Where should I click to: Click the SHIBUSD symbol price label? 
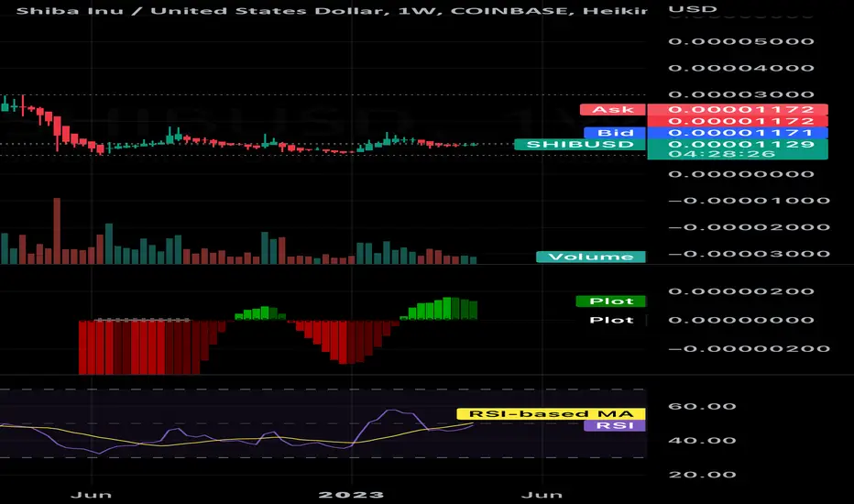click(x=580, y=145)
